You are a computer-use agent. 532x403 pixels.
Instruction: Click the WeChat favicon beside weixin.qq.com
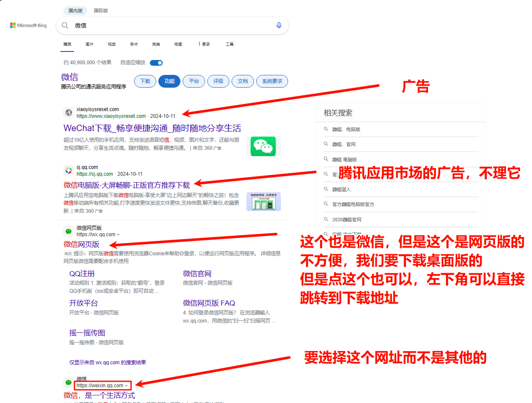(x=69, y=382)
